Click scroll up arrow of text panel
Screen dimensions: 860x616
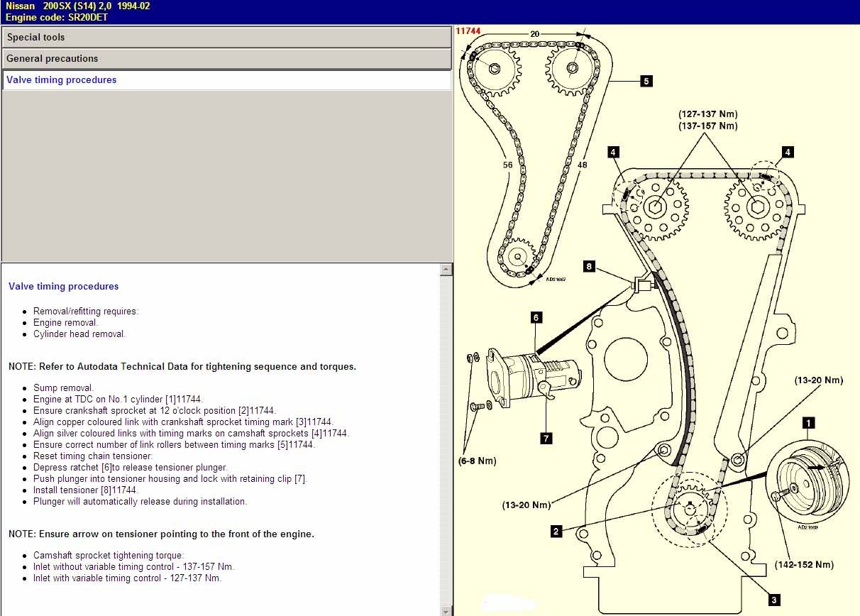pyautogui.click(x=446, y=269)
